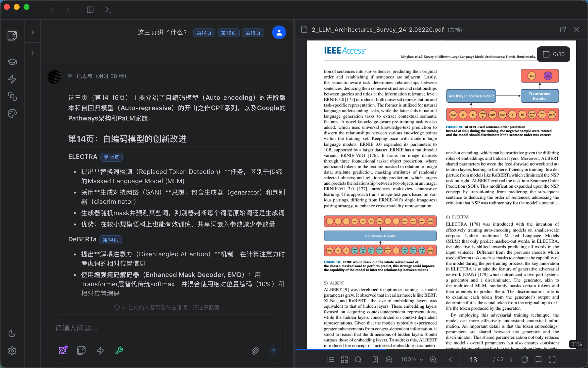Image resolution: width=588 pixels, height=368 pixels.
Task: Click the 6) ELECTRA section heading in PDF
Action: (x=457, y=217)
